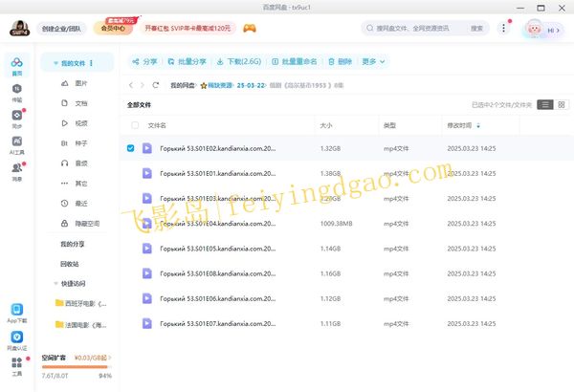Open the 视频 category in sidebar
Viewport: 574px width, 392px height.
75,123
